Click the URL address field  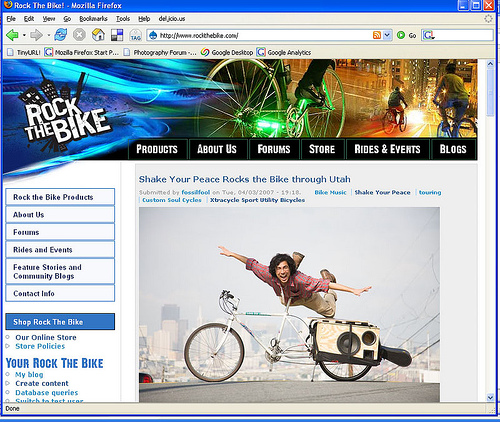pos(265,35)
